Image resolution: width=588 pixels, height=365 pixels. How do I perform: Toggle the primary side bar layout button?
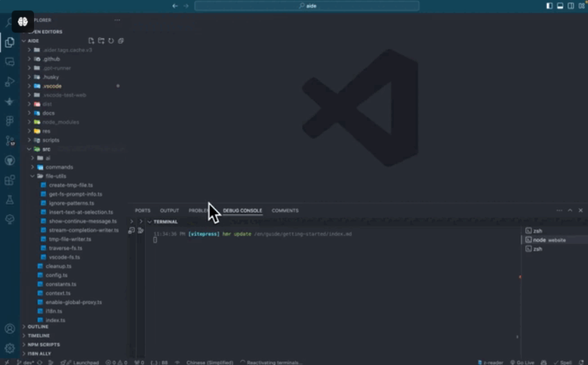pos(549,6)
